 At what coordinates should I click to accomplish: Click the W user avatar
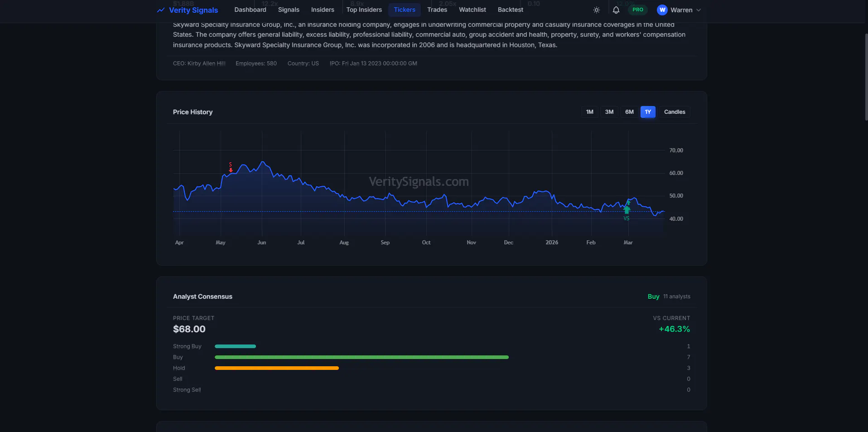pos(662,10)
